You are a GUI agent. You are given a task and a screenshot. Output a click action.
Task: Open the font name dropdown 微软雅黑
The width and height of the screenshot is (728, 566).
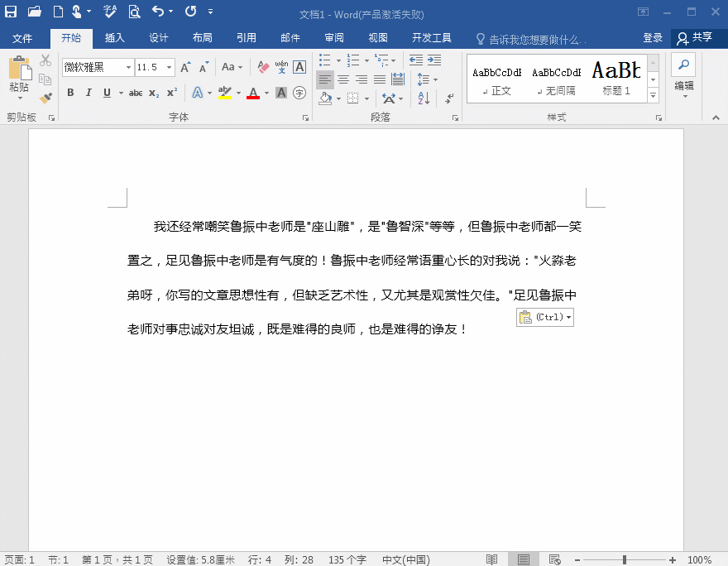(x=129, y=67)
